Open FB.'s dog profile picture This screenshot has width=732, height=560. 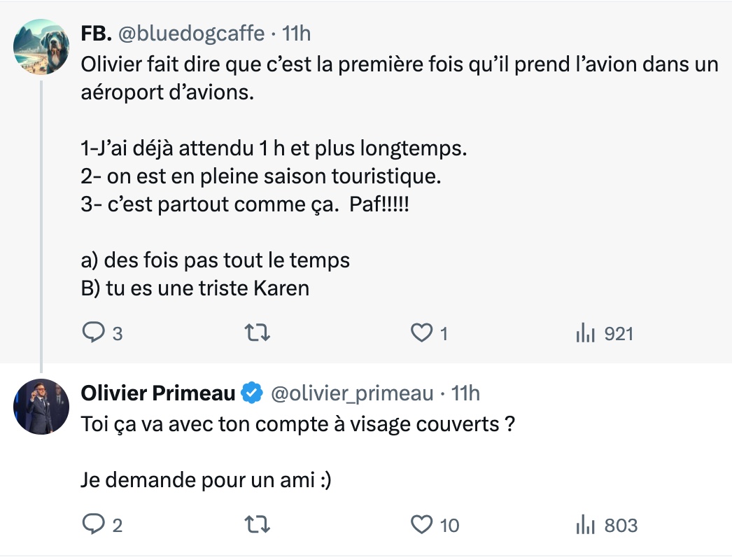click(x=41, y=47)
